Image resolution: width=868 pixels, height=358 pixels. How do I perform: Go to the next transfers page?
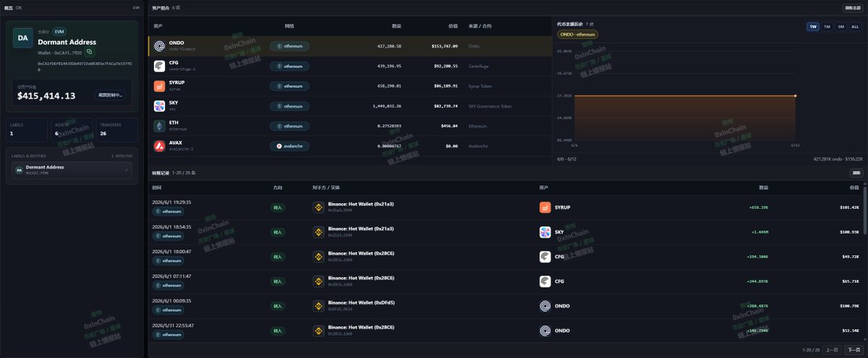854,349
